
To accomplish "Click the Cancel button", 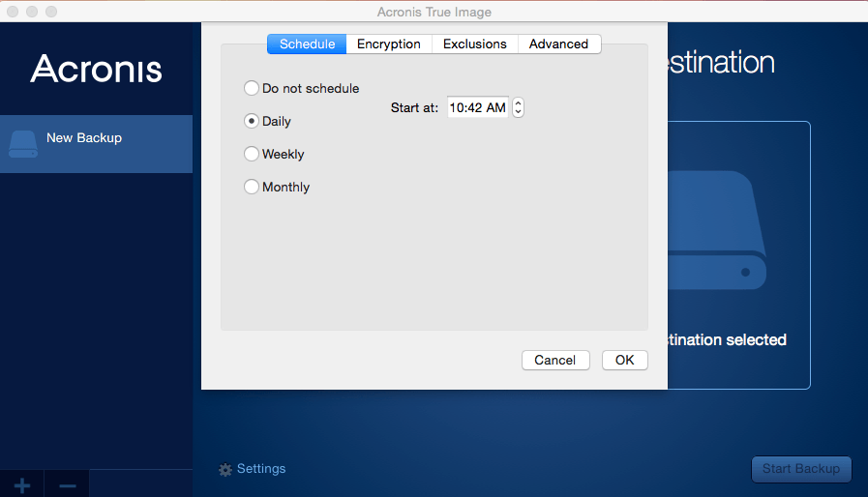I will coord(555,361).
